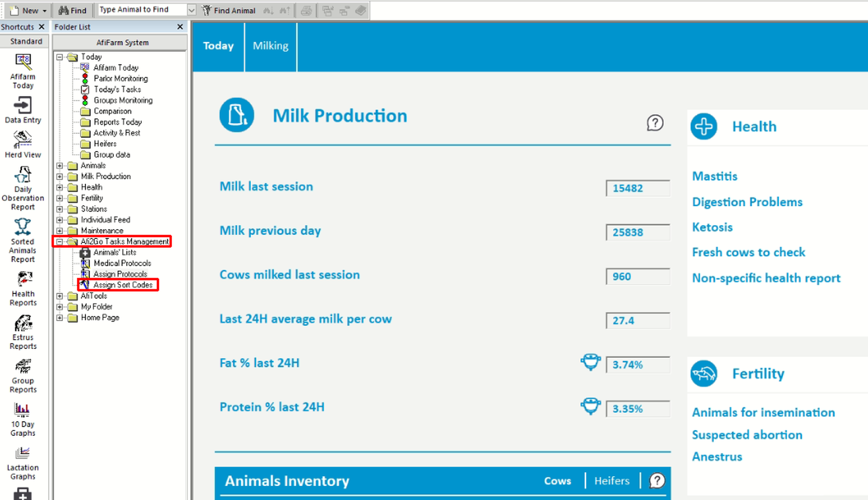This screenshot has width=868, height=500.
Task: Click the Lactation Graphs shortcut icon
Action: 23,453
